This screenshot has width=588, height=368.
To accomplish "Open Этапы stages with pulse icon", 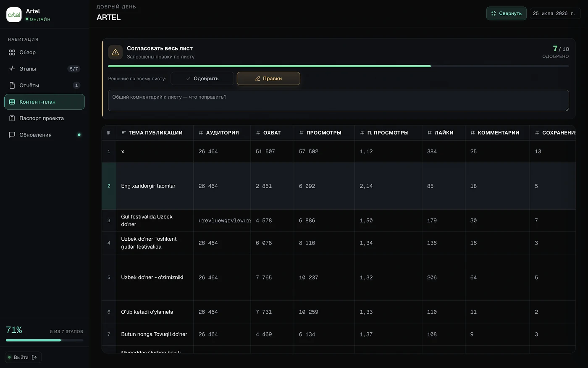I will coord(12,69).
